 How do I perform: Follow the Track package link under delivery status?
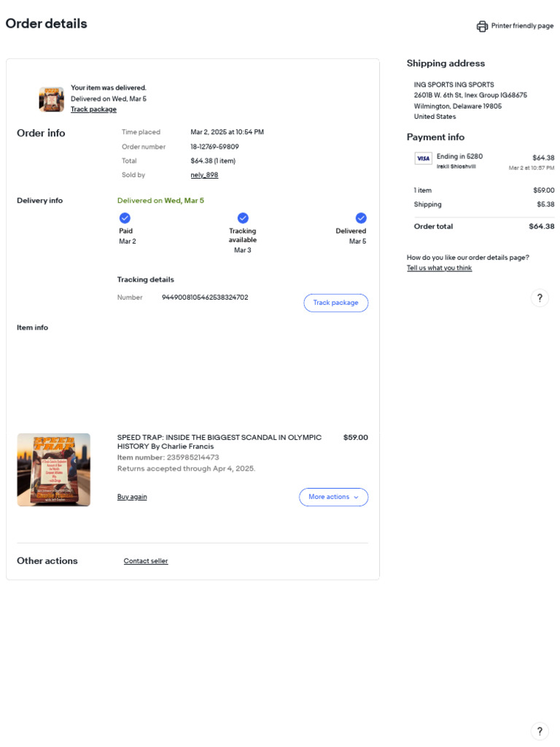click(93, 109)
